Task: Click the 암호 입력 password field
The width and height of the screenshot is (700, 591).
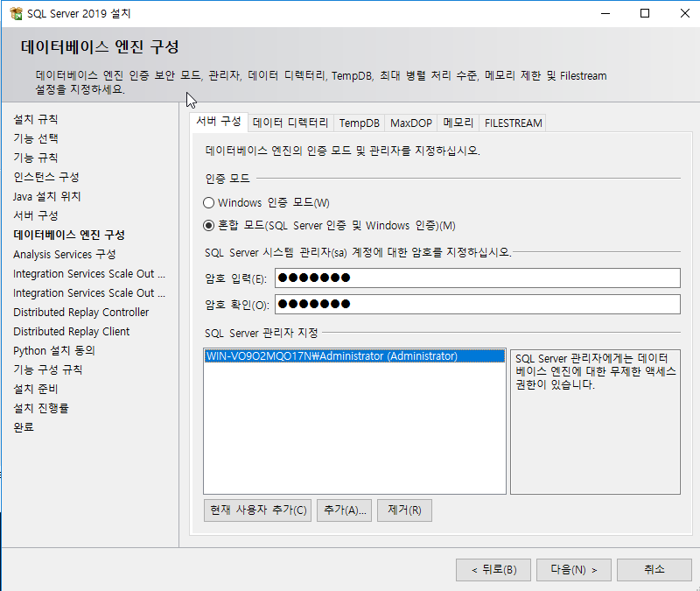Action: pyautogui.click(x=478, y=278)
